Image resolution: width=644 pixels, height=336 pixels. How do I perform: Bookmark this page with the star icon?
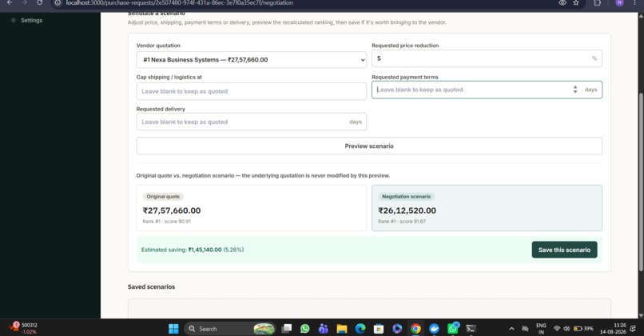click(x=576, y=2)
